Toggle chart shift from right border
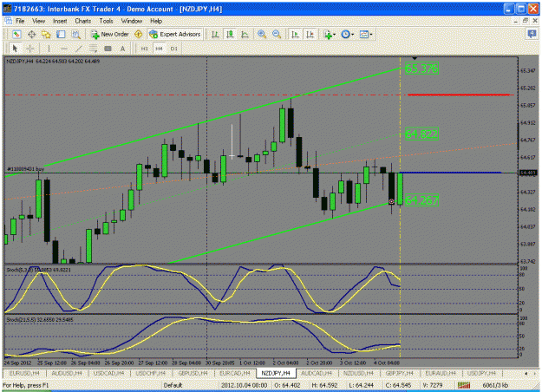This screenshot has height=392, width=542. [310, 34]
